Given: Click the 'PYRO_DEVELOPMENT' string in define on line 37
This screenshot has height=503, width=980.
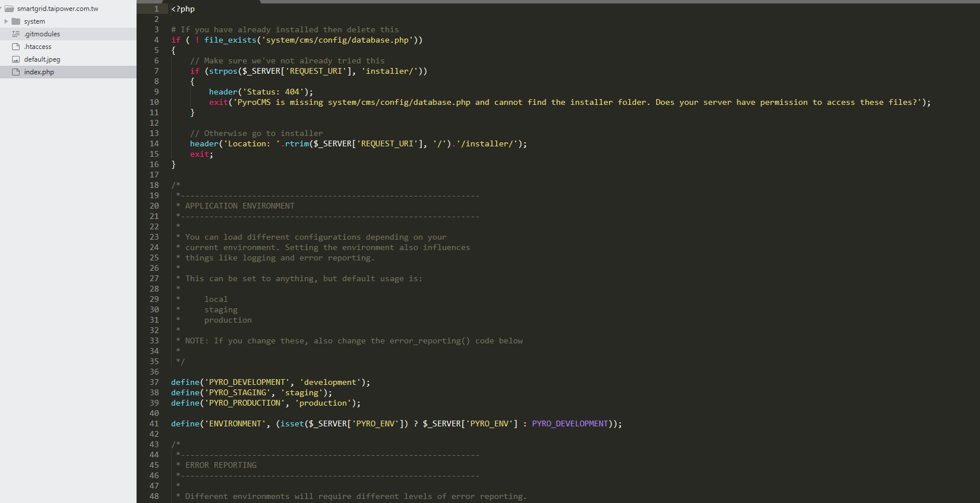Looking at the screenshot, I should coord(247,382).
